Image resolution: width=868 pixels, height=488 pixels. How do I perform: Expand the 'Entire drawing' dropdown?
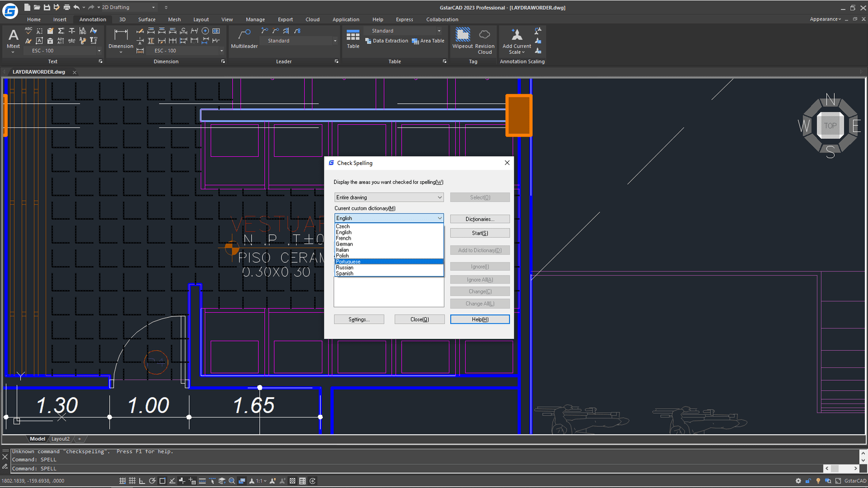click(x=439, y=197)
